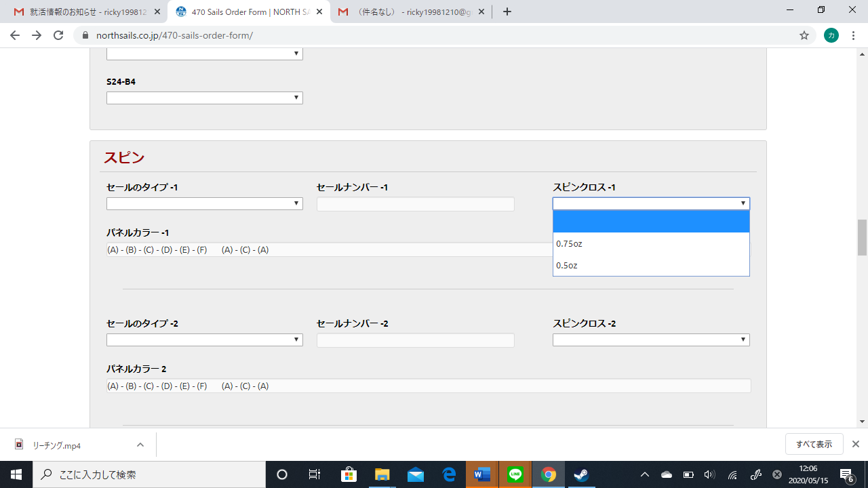Open the Chrome three-dot menu
This screenshot has width=868, height=488.
point(853,35)
